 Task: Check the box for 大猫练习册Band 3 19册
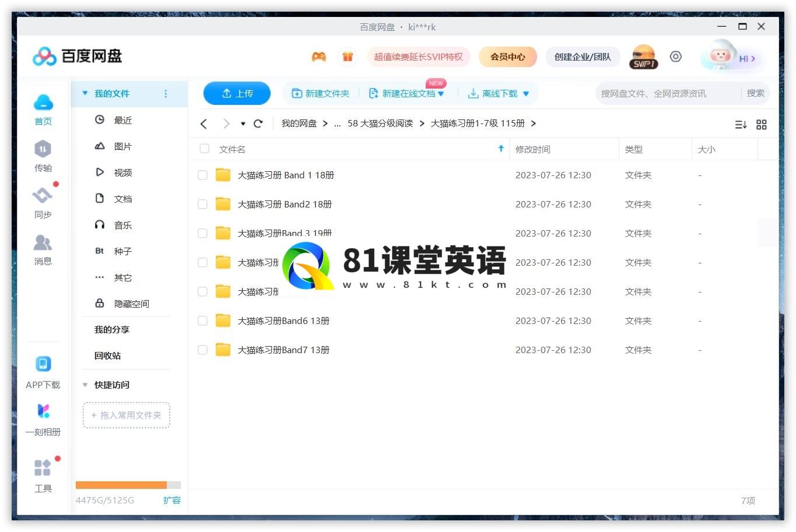coord(202,233)
